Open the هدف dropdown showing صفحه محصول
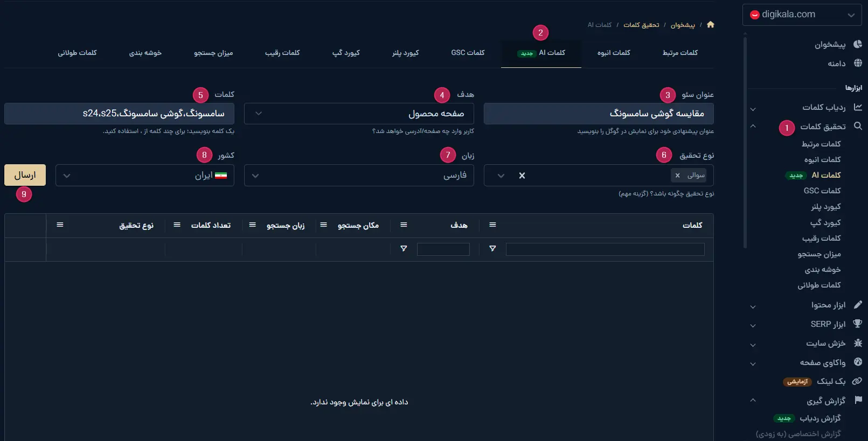868x441 pixels. pos(359,114)
